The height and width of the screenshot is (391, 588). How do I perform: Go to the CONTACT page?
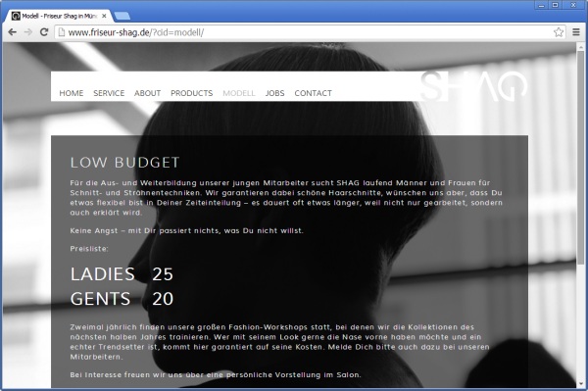click(314, 93)
